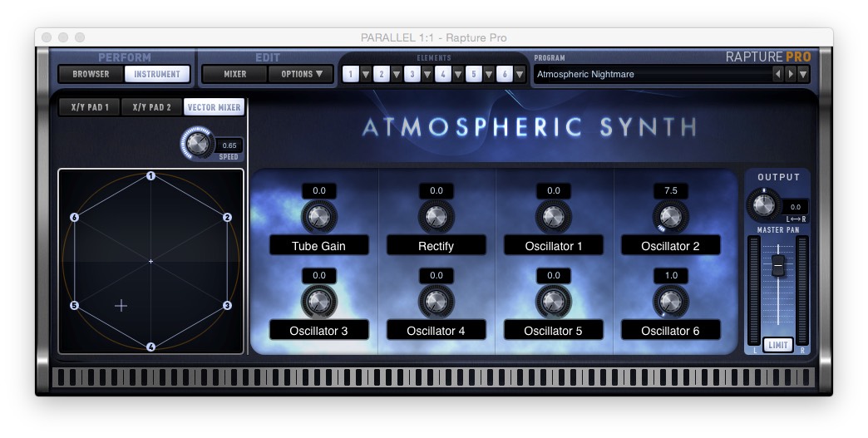Toggle element 4 on/off
868x438 pixels.
(x=443, y=73)
